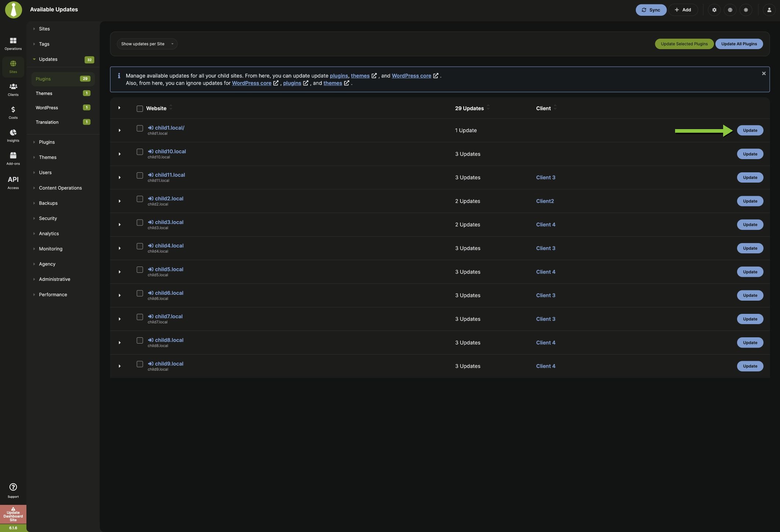Toggle the sun theme icon in top bar

(746, 10)
